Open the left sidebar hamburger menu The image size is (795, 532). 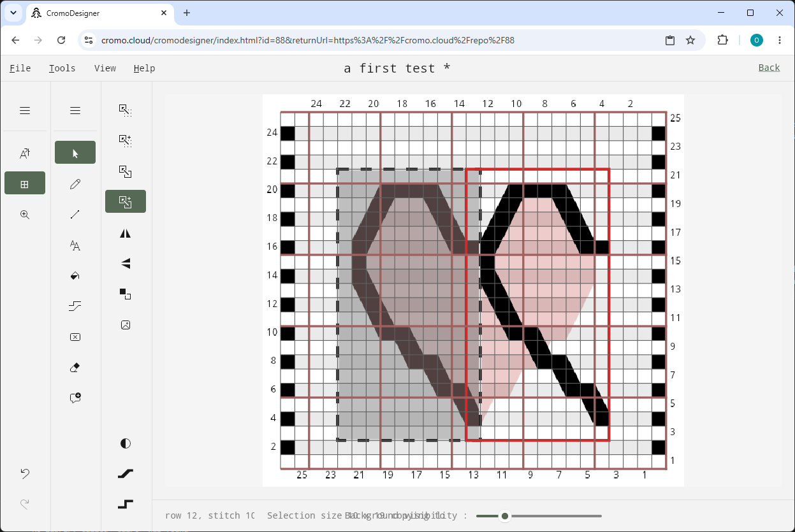[x=25, y=111]
